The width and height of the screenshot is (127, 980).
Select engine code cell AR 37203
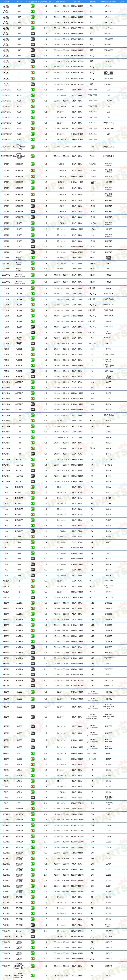tap(108, 11)
